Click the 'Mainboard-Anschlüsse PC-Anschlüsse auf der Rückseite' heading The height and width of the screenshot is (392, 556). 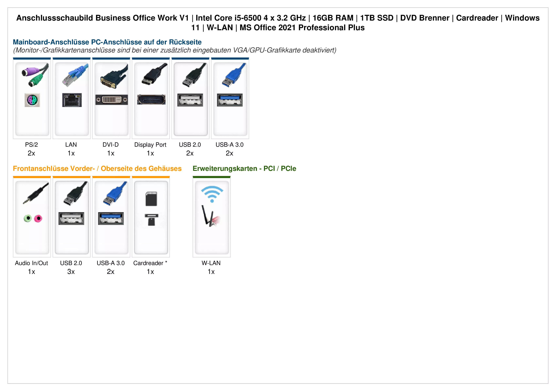pyautogui.click(x=107, y=42)
